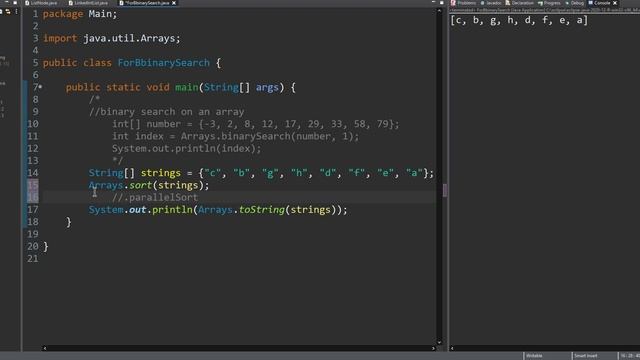
Task: Click line number 5 in gutter
Action: tap(36, 63)
